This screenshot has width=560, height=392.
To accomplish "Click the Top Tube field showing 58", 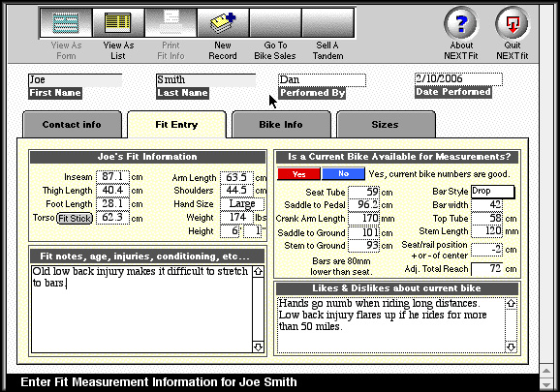I will tap(486, 218).
